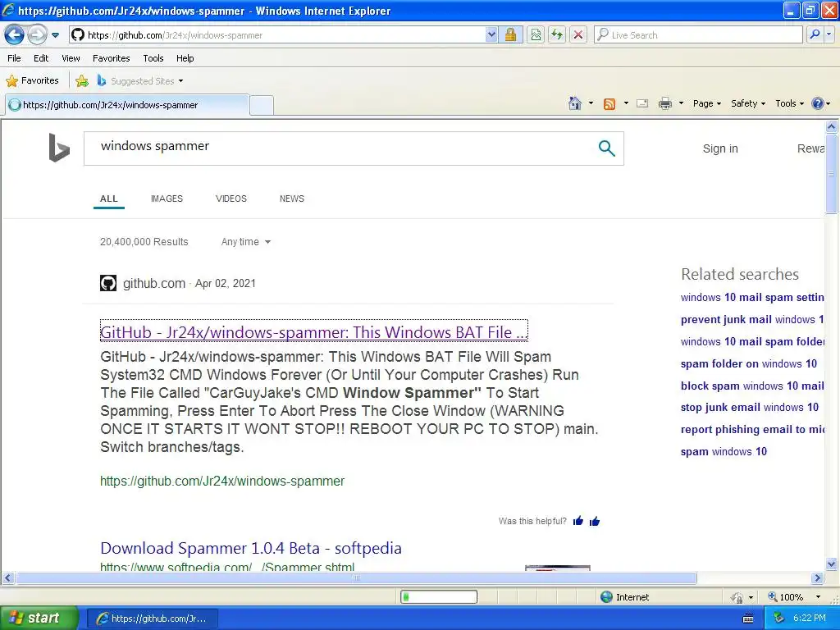The image size is (840, 630).
Task: Open a new blank tab
Action: pos(262,105)
